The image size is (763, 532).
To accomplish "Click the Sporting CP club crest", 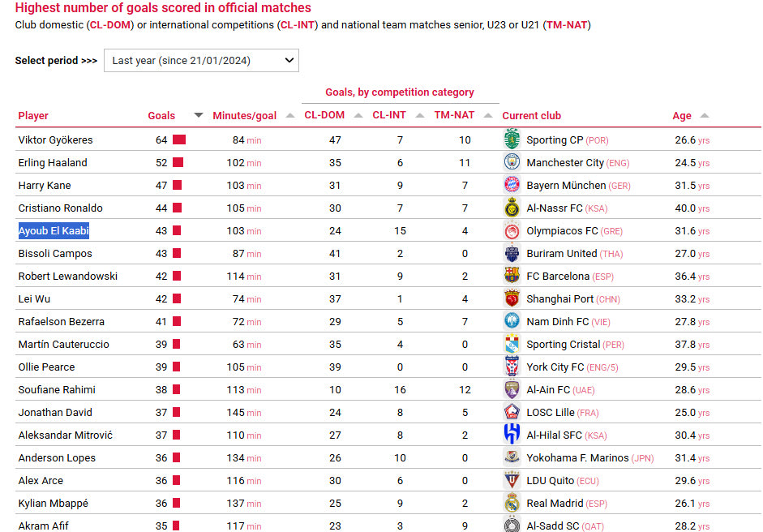I will (x=512, y=139).
